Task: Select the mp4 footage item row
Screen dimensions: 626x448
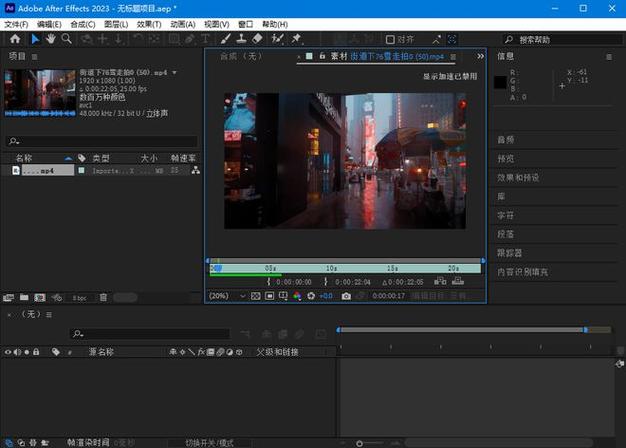Action: click(101, 170)
